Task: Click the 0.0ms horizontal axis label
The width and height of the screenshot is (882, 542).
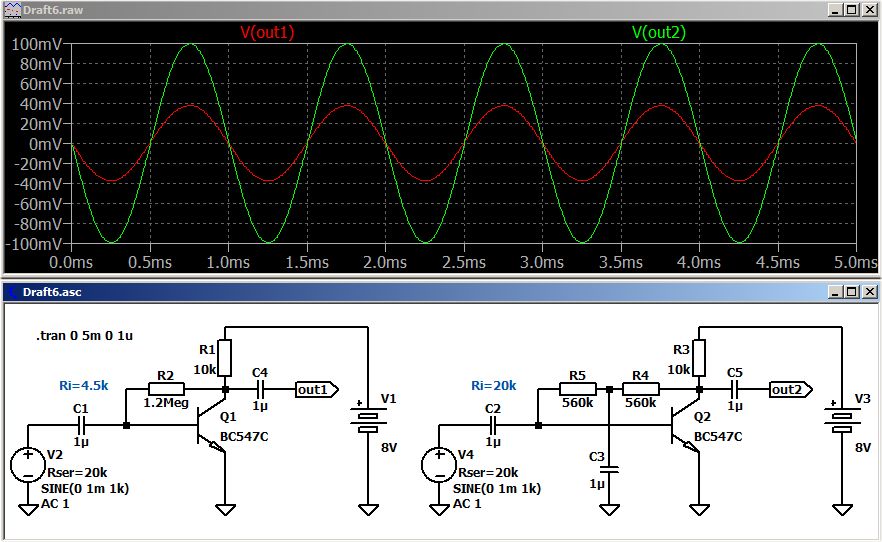Action: (x=71, y=262)
